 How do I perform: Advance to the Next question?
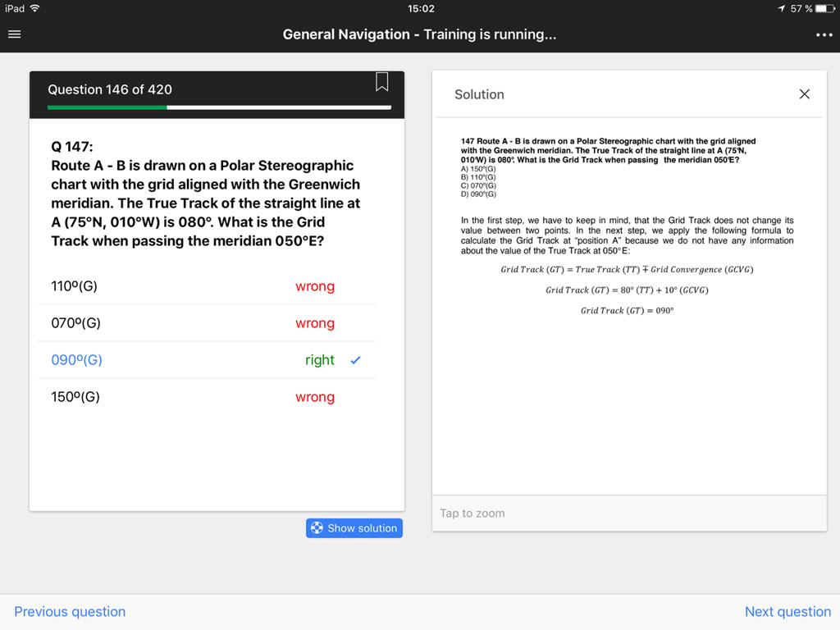pyautogui.click(x=787, y=611)
